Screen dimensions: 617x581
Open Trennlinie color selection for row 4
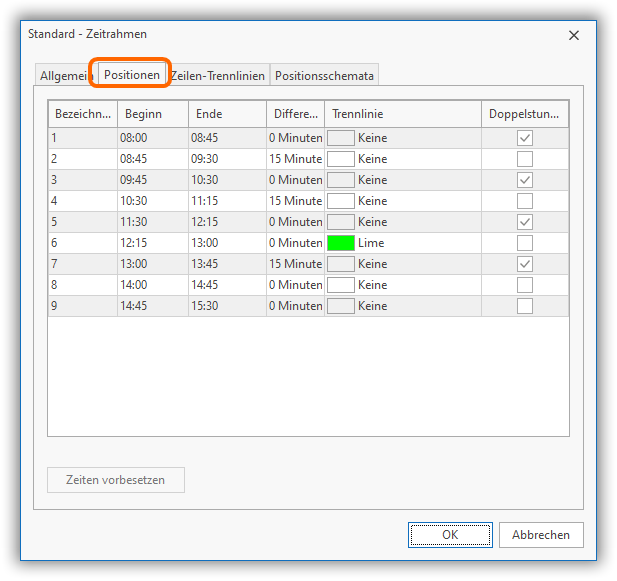341,201
